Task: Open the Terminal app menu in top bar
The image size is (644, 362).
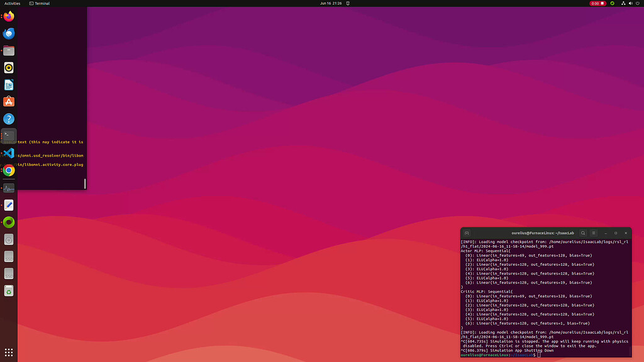Action: click(39, 3)
